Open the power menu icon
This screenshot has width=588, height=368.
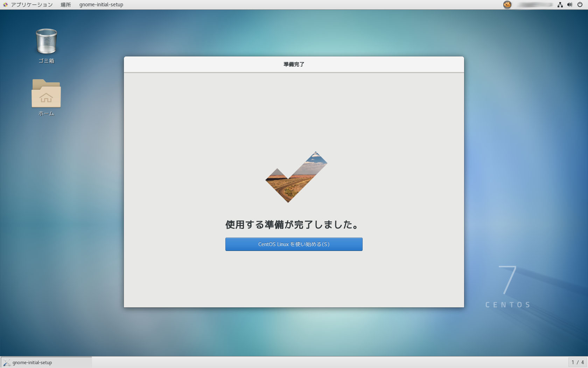point(580,5)
